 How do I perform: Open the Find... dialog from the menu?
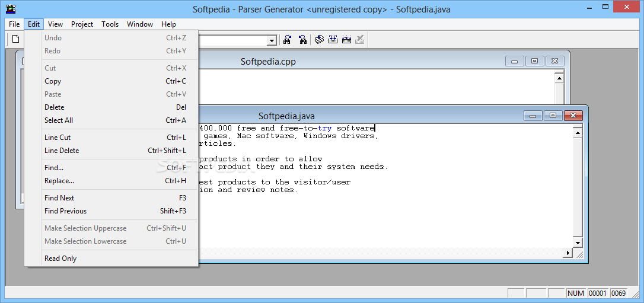click(111, 168)
